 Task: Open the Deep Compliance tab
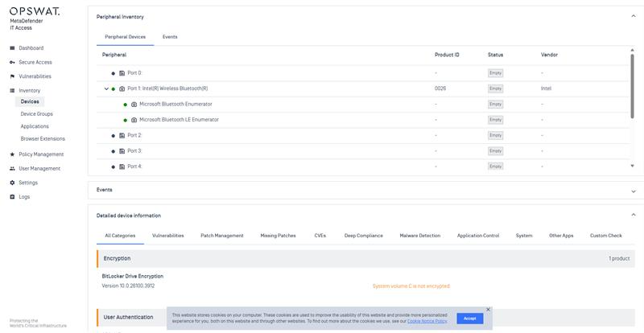pyautogui.click(x=364, y=236)
